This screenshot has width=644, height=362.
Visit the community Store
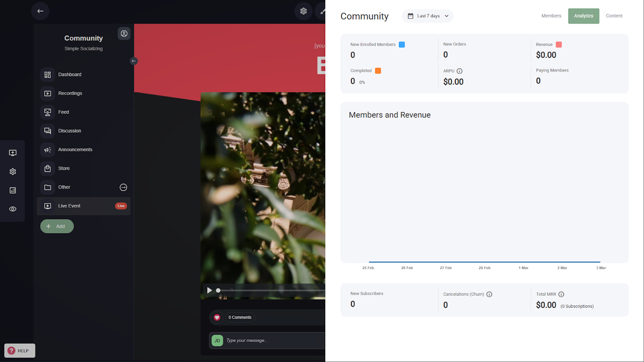[63, 168]
